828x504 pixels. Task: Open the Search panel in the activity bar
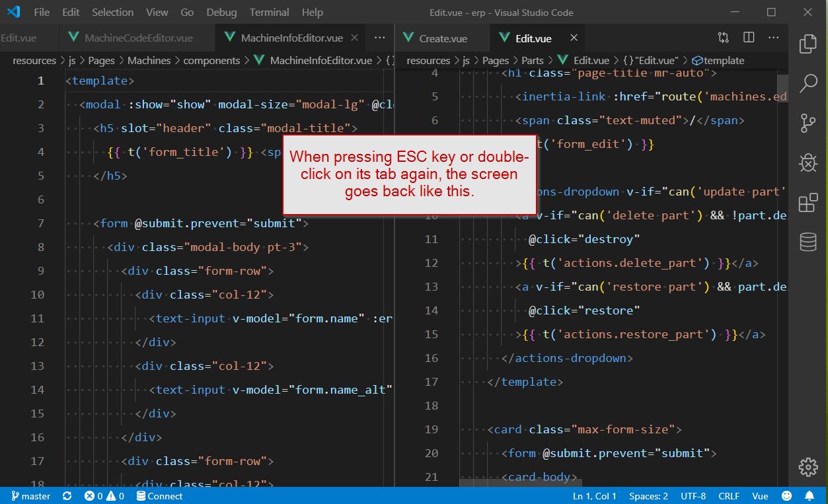coord(808,85)
